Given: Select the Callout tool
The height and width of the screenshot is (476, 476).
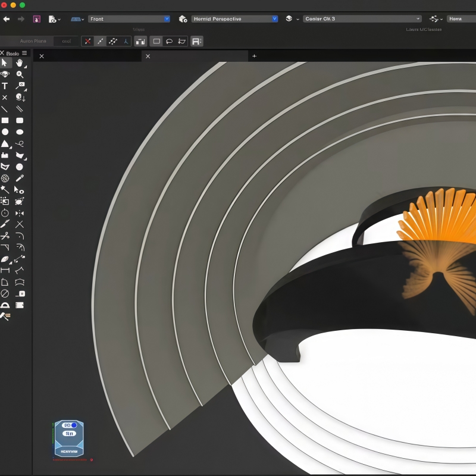Looking at the screenshot, I should [20, 86].
